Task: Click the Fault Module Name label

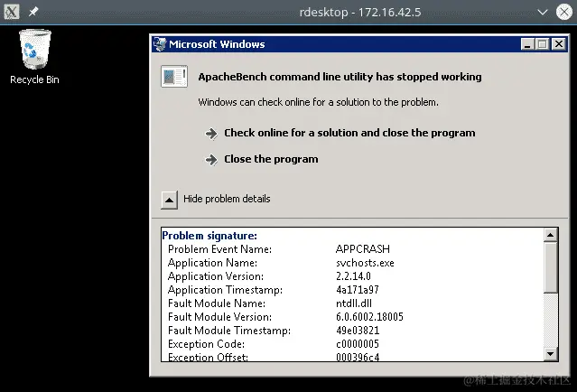Action: (x=217, y=303)
